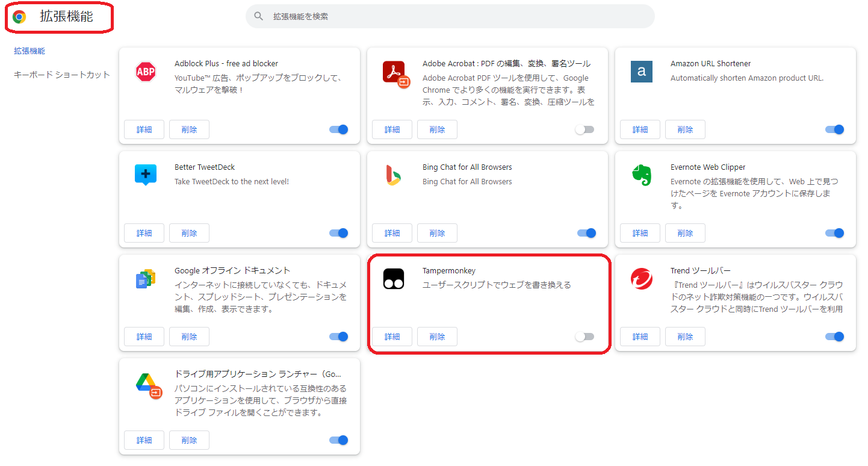Click the Bing Chat for All Browsers icon
Image resolution: width=868 pixels, height=466 pixels.
(x=393, y=175)
